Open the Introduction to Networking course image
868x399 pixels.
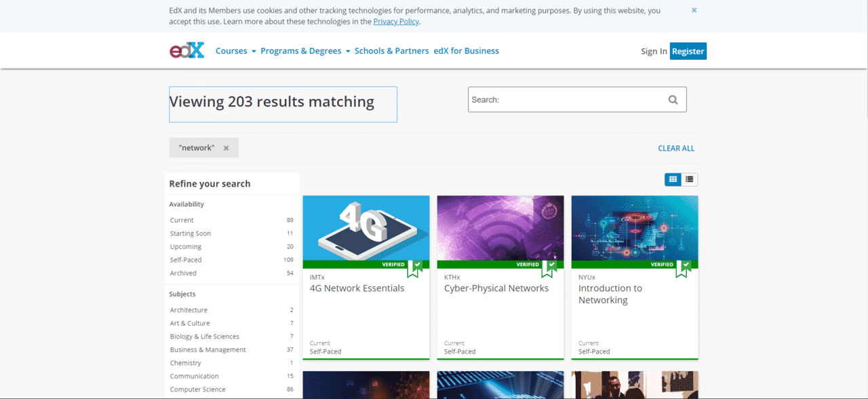pyautogui.click(x=635, y=228)
